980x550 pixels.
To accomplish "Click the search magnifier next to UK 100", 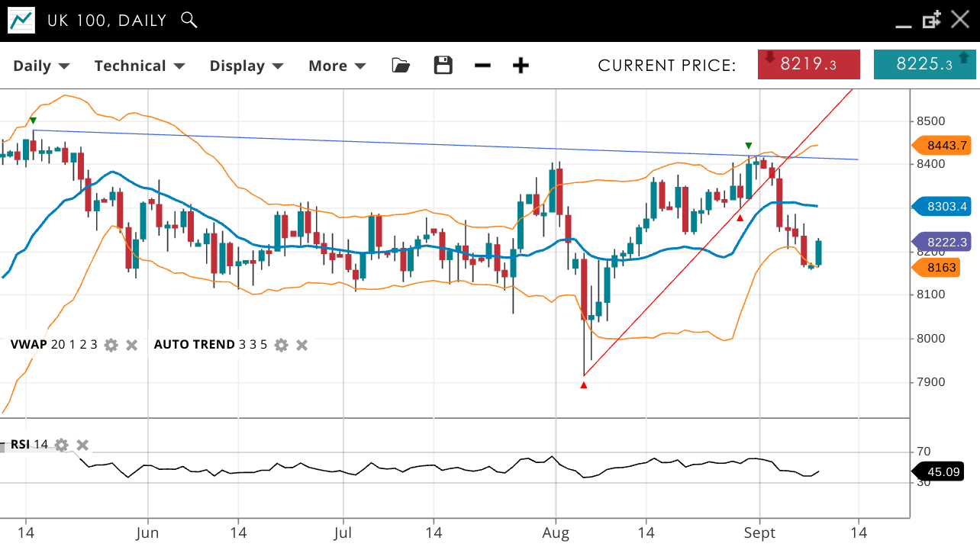I will tap(189, 21).
